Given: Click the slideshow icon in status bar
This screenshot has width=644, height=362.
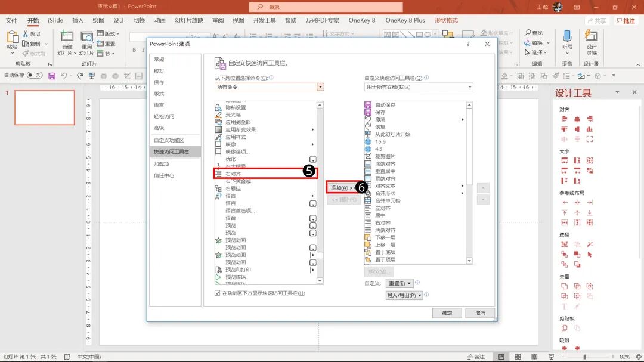Looking at the screenshot, I should point(551,357).
